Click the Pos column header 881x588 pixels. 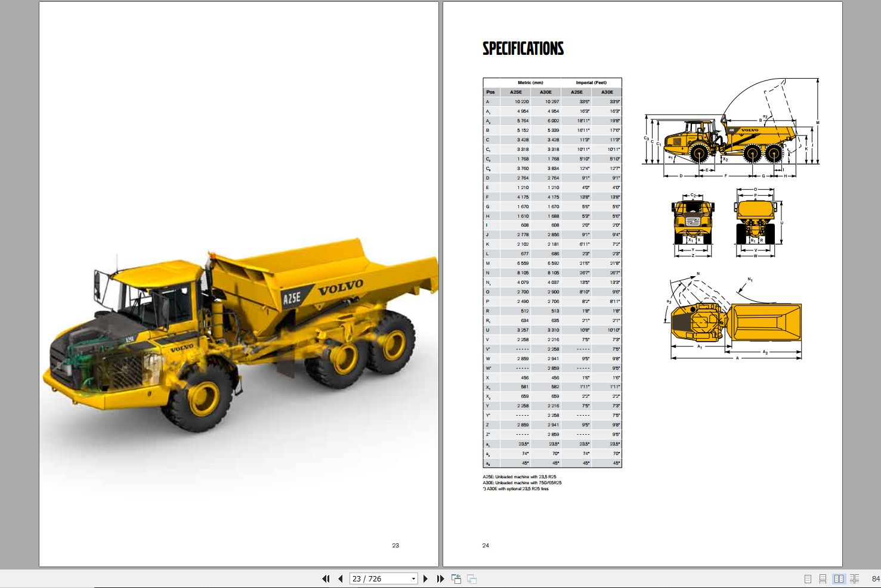[490, 92]
